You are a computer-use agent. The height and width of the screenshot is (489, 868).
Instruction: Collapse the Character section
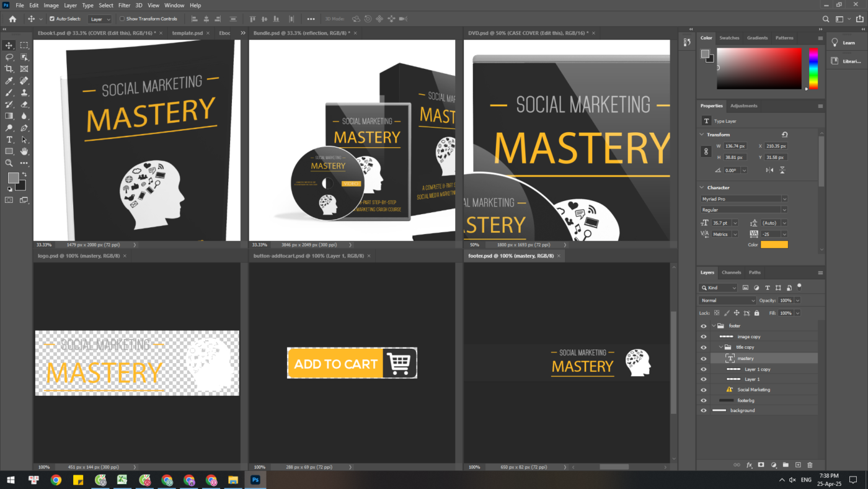pyautogui.click(x=702, y=187)
